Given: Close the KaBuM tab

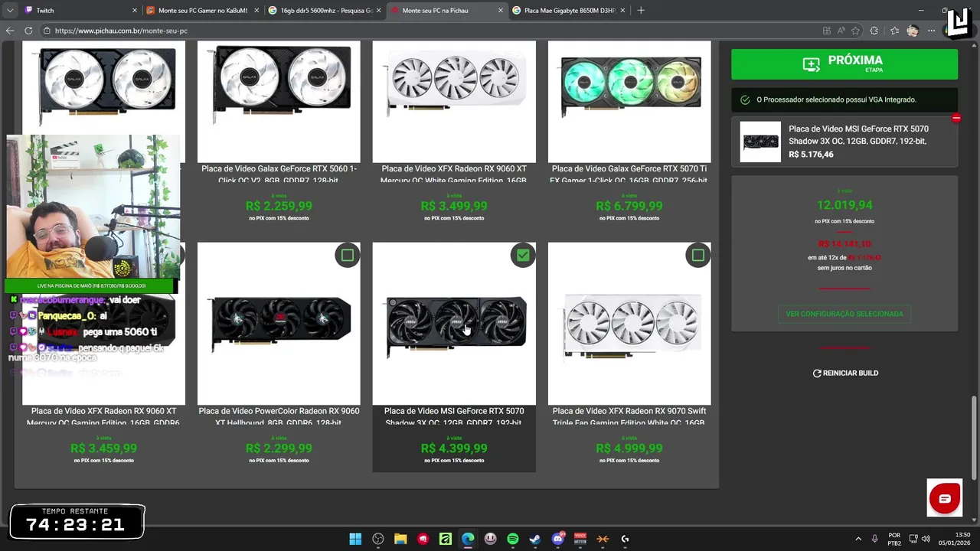Looking at the screenshot, I should [256, 10].
